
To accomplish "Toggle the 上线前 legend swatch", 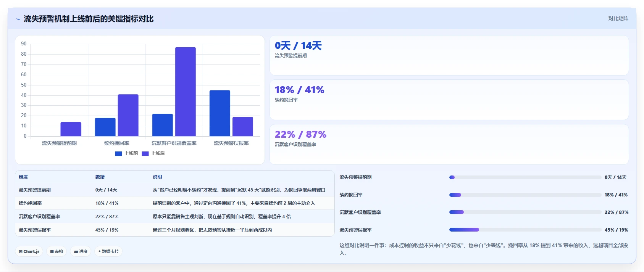I will click(x=118, y=153).
